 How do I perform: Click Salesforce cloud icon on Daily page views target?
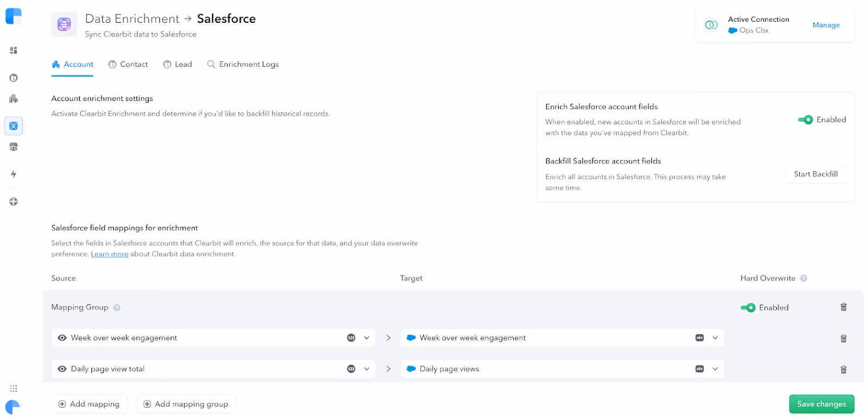point(411,369)
